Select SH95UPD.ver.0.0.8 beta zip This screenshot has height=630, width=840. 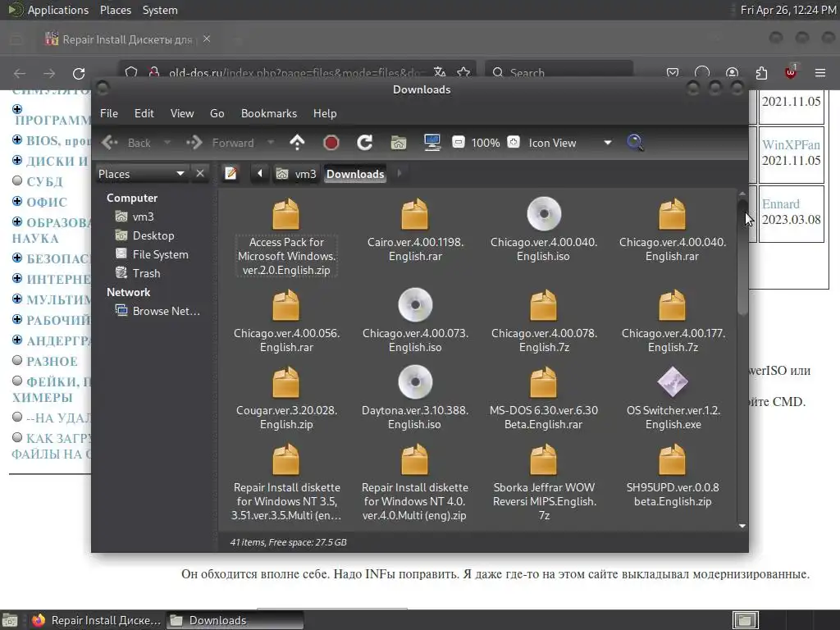(673, 475)
